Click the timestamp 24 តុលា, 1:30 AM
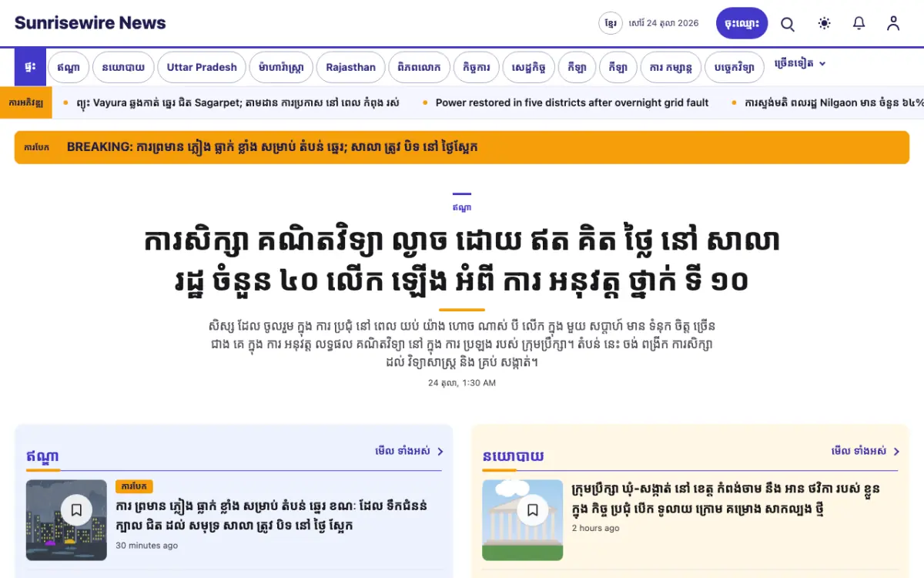The image size is (924, 578). [x=462, y=383]
